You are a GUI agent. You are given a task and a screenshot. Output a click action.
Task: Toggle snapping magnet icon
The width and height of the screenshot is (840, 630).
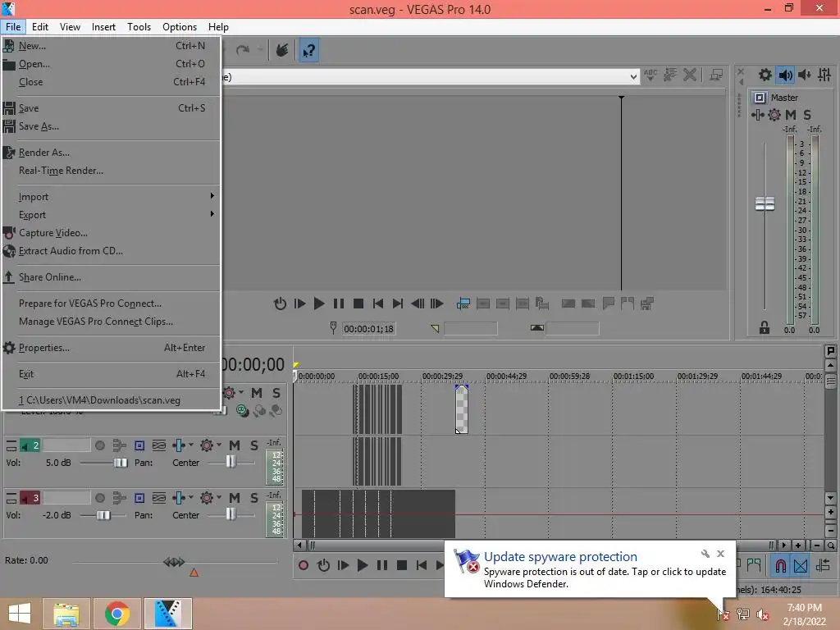[x=781, y=565]
